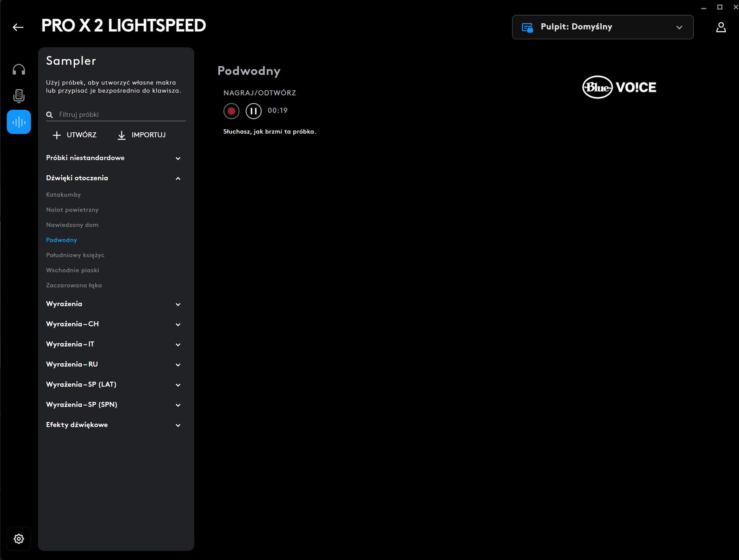This screenshot has width=739, height=560.
Task: Click the Podwodny sample title heading
Action: 249,71
